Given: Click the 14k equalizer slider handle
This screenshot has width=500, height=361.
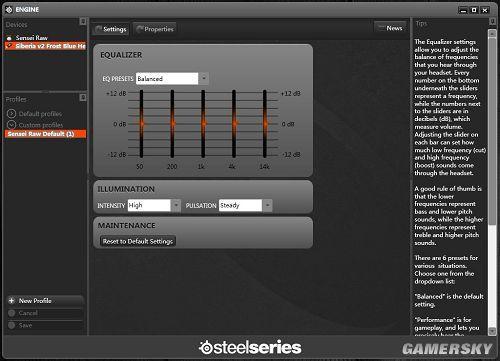Looking at the screenshot, I should point(265,123).
